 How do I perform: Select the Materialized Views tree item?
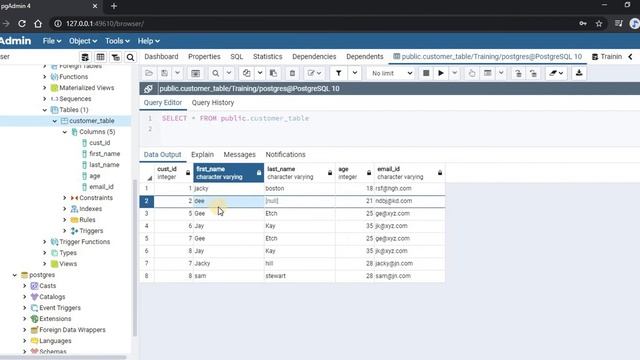click(x=87, y=88)
